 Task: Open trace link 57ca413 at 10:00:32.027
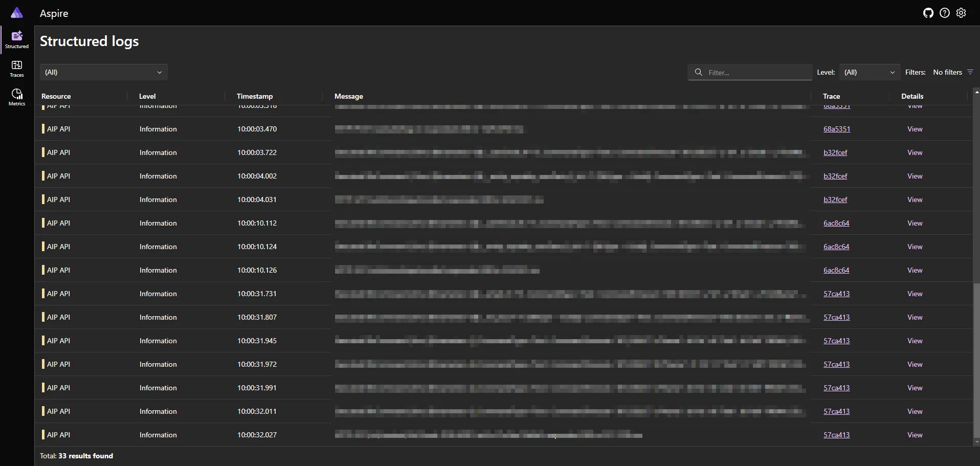click(836, 435)
